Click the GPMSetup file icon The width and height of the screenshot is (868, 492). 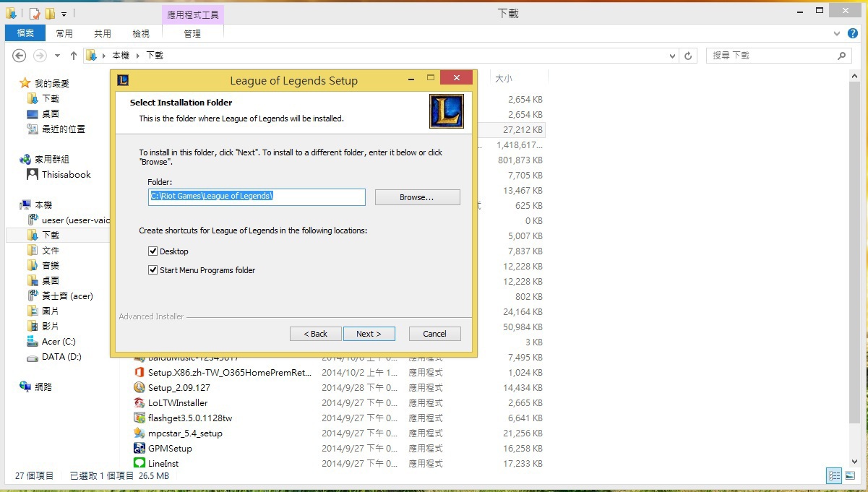pyautogui.click(x=139, y=449)
